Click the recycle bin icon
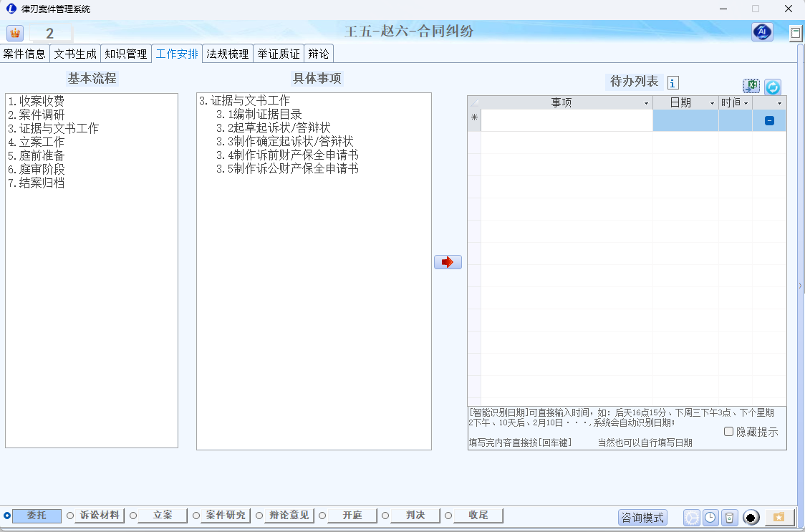805x532 pixels. 728,517
